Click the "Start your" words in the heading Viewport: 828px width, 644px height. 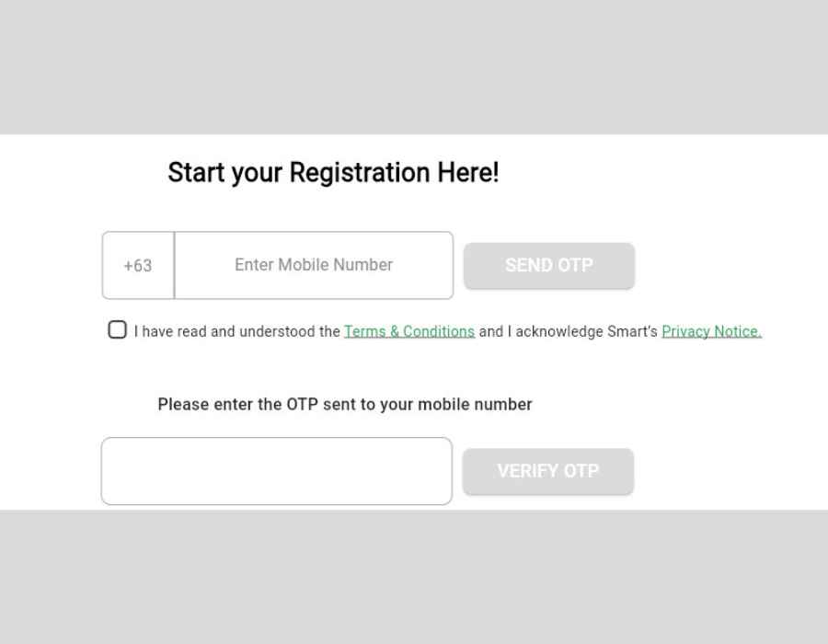pos(224,173)
